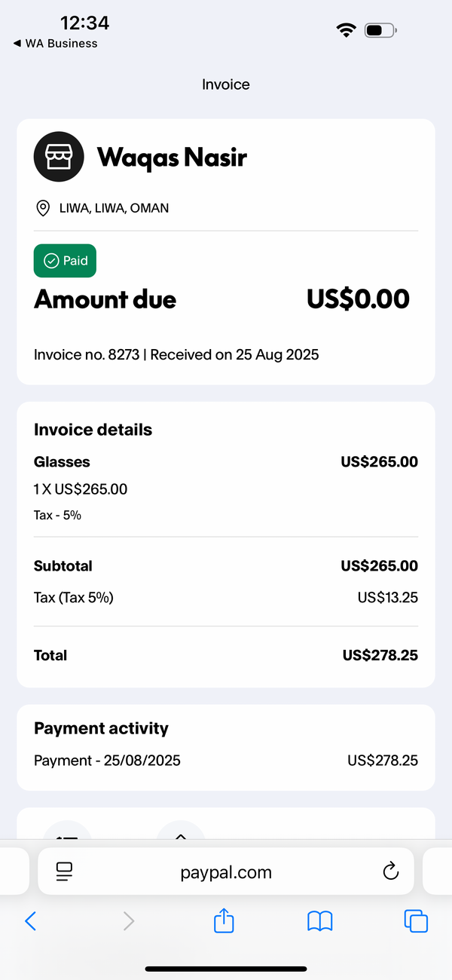Tap the paypal.com address field
This screenshot has width=452, height=980.
pos(226,872)
